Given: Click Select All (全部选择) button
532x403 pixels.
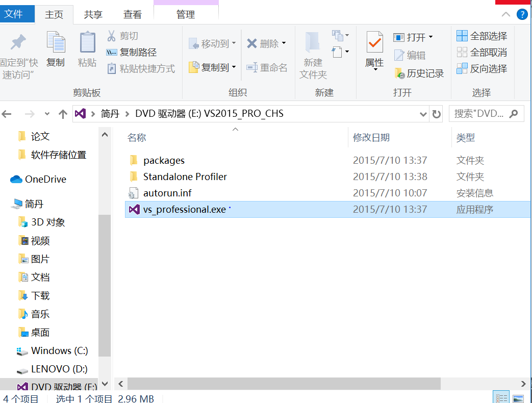Looking at the screenshot, I should pos(482,36).
